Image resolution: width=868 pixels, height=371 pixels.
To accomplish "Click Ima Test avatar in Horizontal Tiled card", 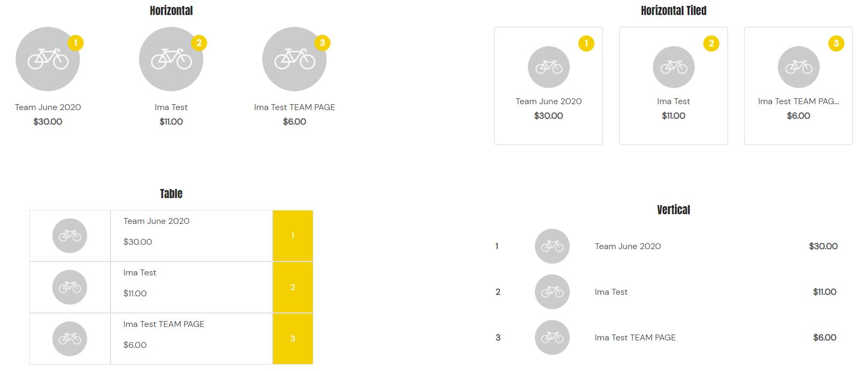I will (674, 67).
